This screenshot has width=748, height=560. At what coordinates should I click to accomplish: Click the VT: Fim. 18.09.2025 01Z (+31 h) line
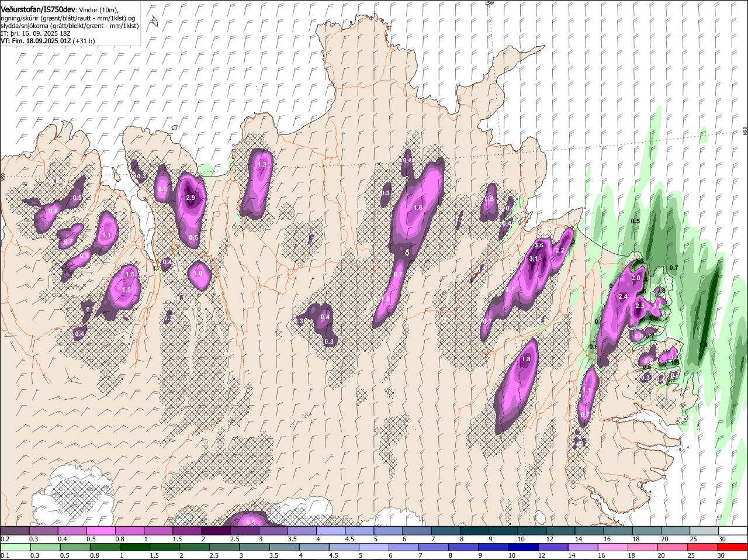coord(48,41)
